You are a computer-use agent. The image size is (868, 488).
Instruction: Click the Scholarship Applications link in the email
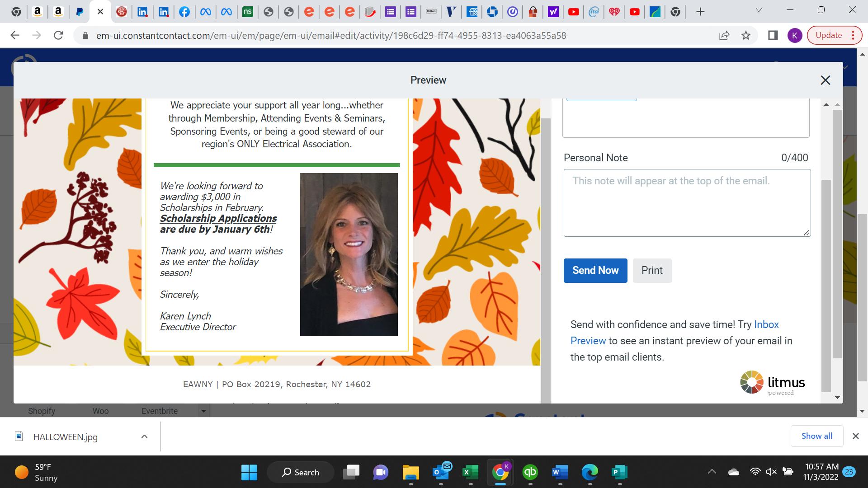[218, 219]
